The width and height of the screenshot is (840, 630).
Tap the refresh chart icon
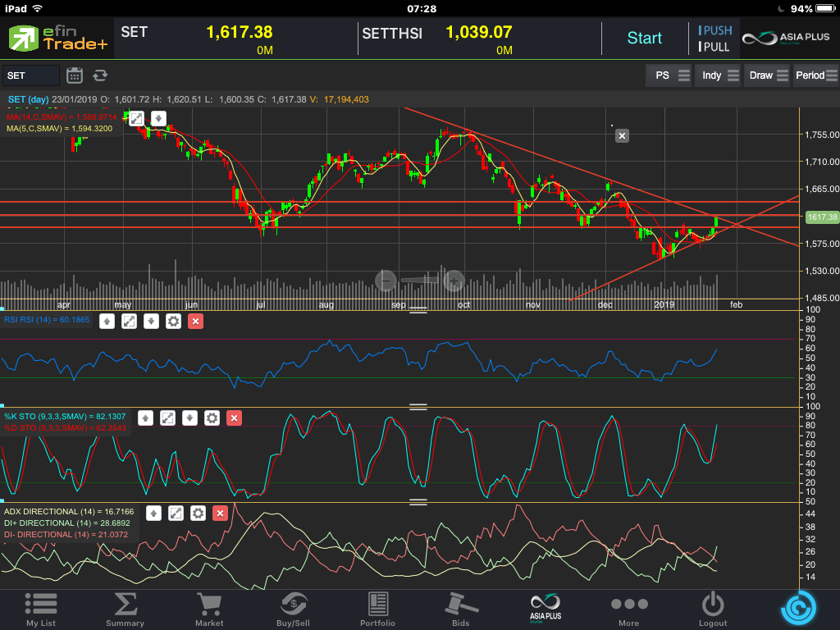coord(100,75)
